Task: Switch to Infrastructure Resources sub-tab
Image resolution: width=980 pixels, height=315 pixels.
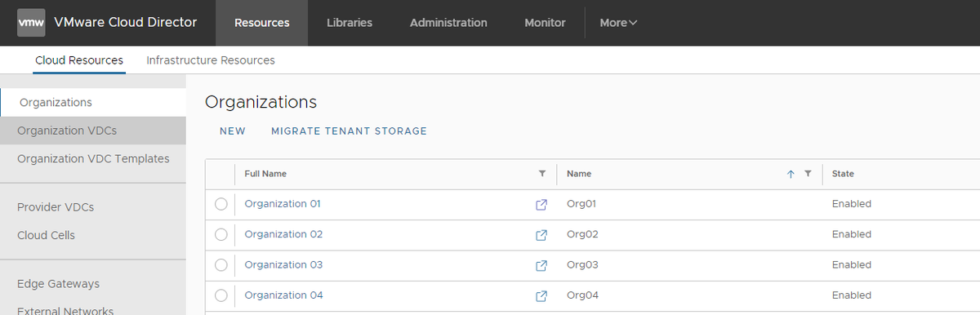Action: [x=211, y=60]
